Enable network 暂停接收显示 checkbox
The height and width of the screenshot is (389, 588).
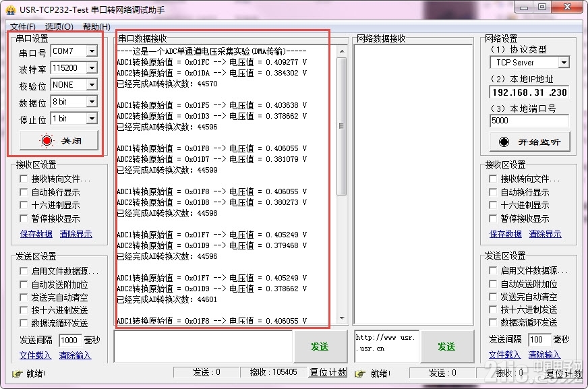tap(493, 218)
